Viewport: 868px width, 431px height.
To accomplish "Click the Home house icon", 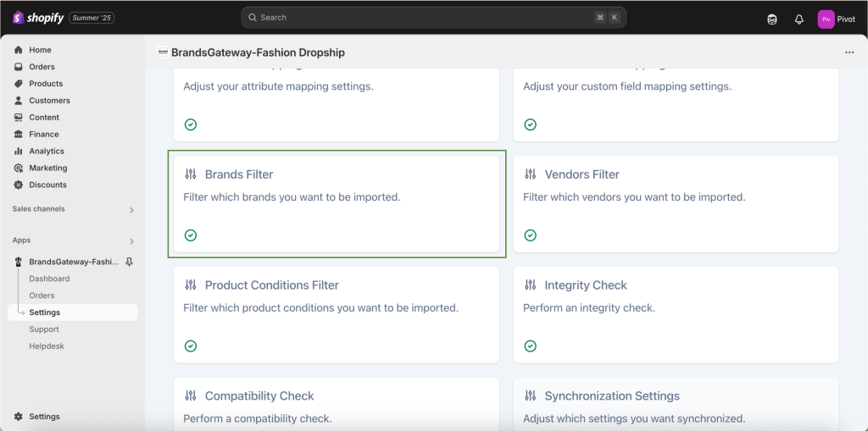I will click(x=19, y=50).
